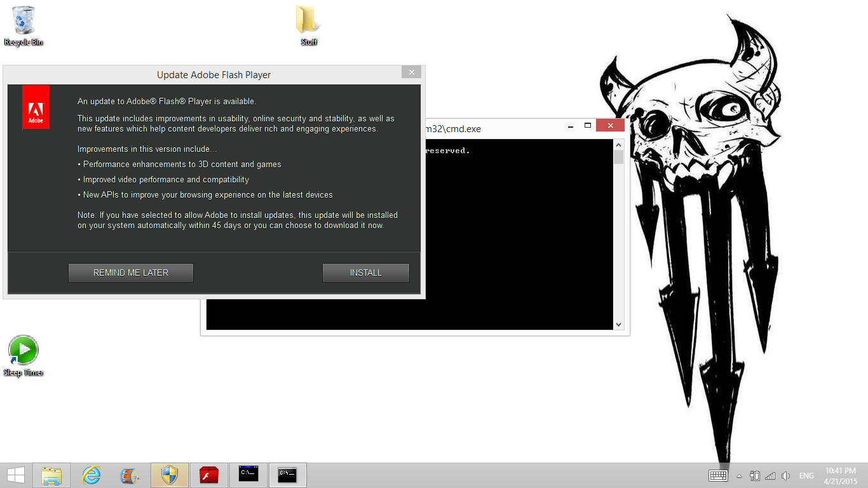Open the touch keyboard from the system tray

718,475
